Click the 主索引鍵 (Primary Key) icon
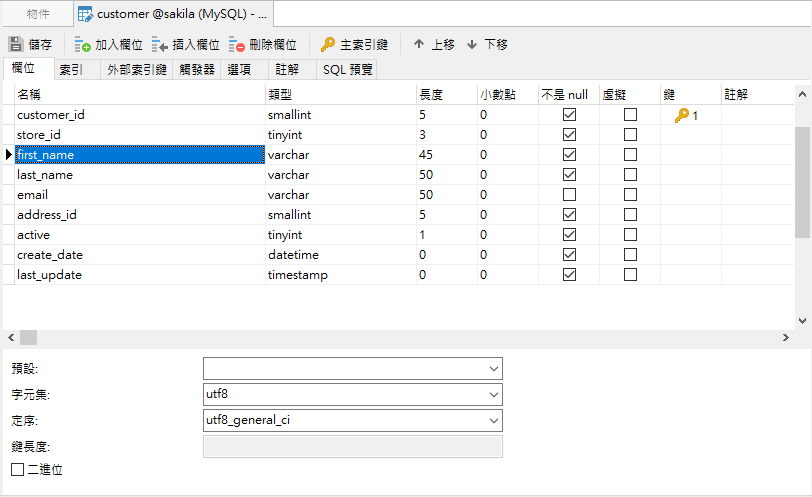This screenshot has height=497, width=812. 328,45
